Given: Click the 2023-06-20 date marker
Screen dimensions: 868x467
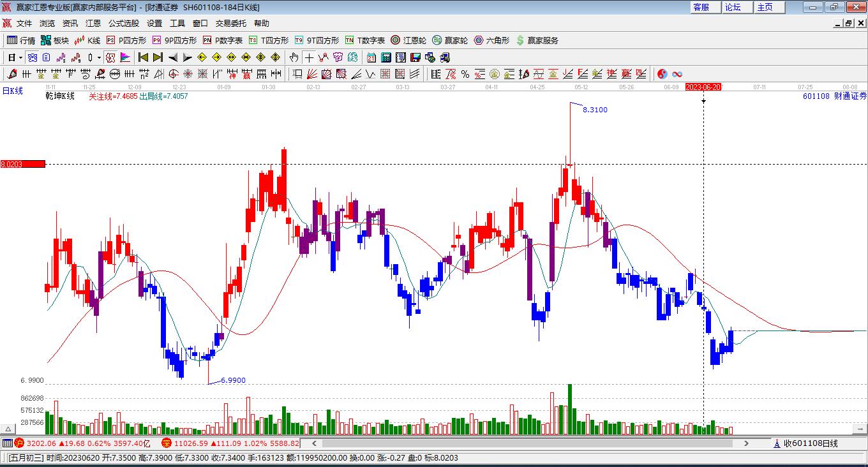Looking at the screenshot, I should (703, 87).
